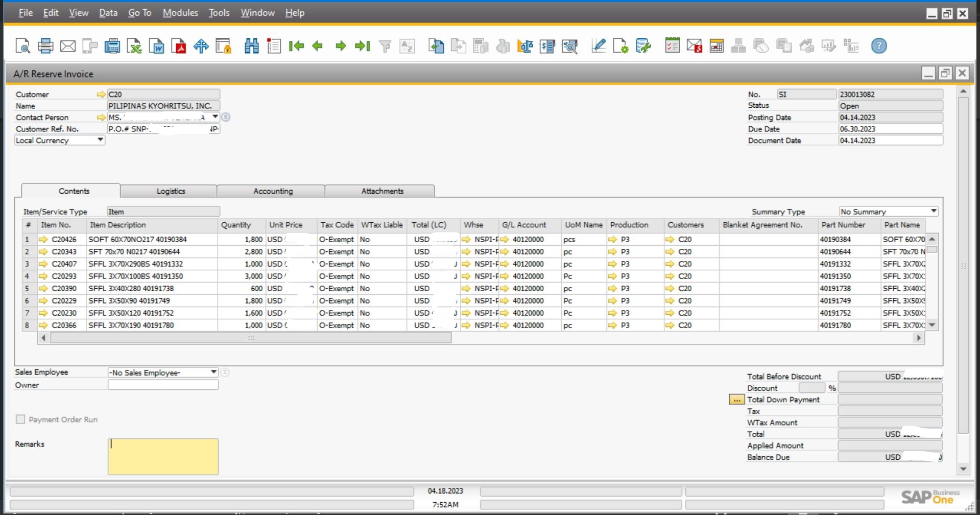The width and height of the screenshot is (980, 515).
Task: Open the Summary Type dropdown
Action: coord(934,211)
